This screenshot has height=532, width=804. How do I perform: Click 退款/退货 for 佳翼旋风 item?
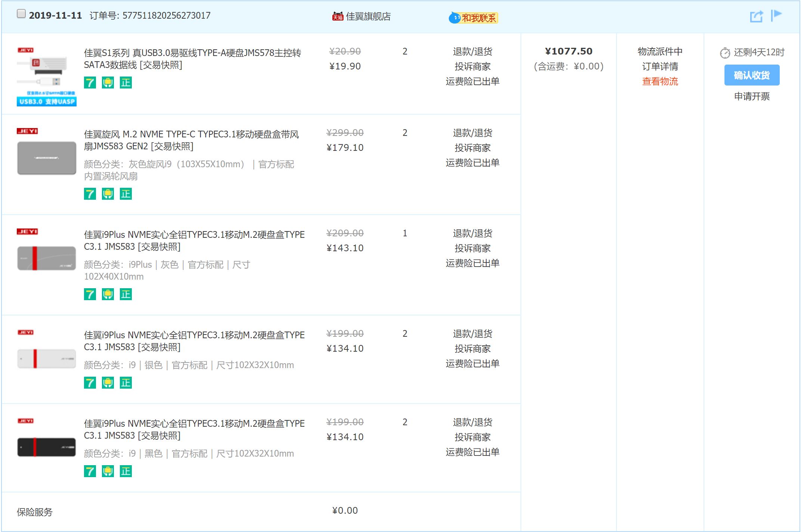[x=472, y=133]
